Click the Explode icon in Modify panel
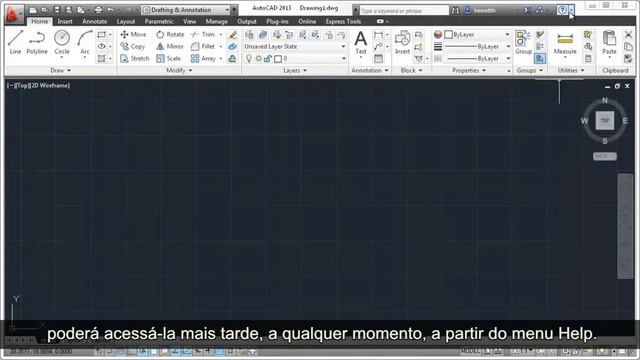Image resolution: width=640 pixels, height=360 pixels. (x=233, y=47)
